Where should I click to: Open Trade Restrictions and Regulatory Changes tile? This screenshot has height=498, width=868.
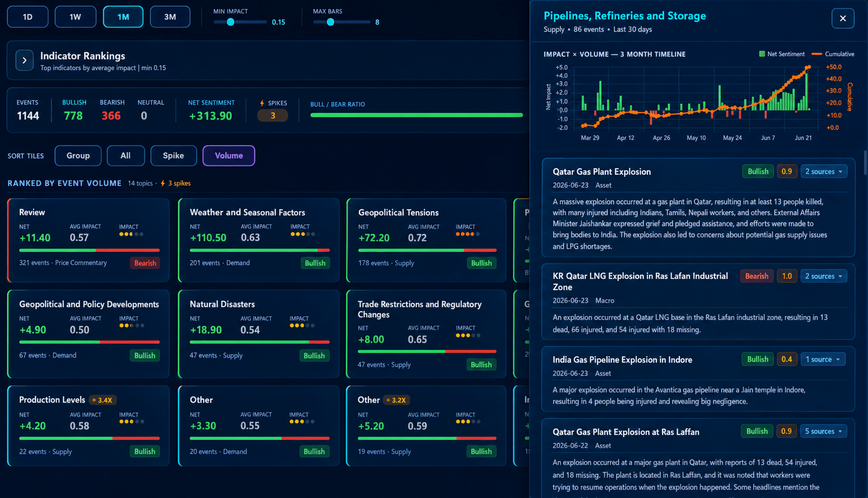coord(426,334)
